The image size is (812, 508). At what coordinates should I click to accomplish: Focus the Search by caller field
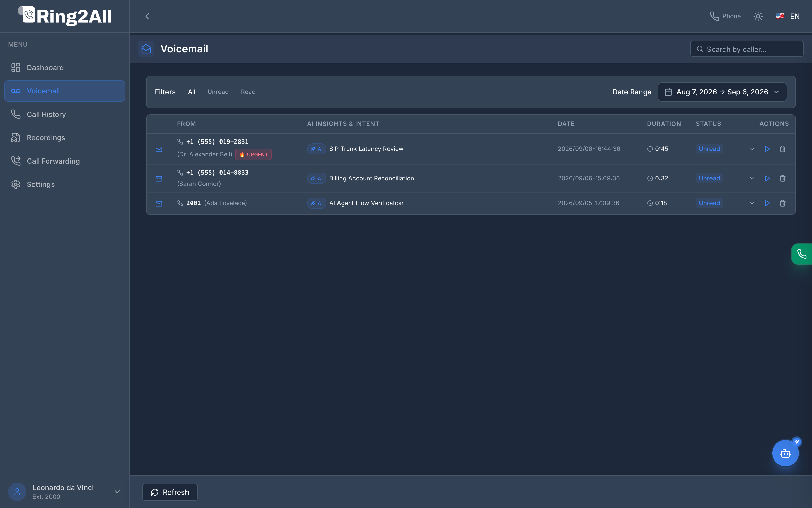[747, 49]
